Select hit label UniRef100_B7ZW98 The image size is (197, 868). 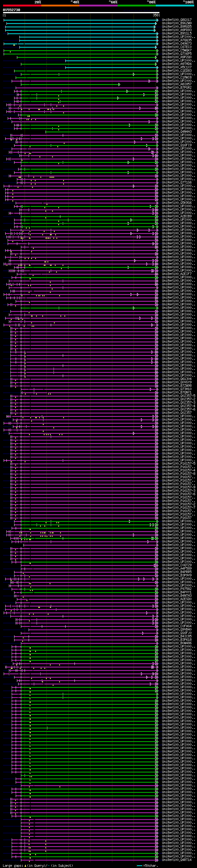click(x=177, y=386)
